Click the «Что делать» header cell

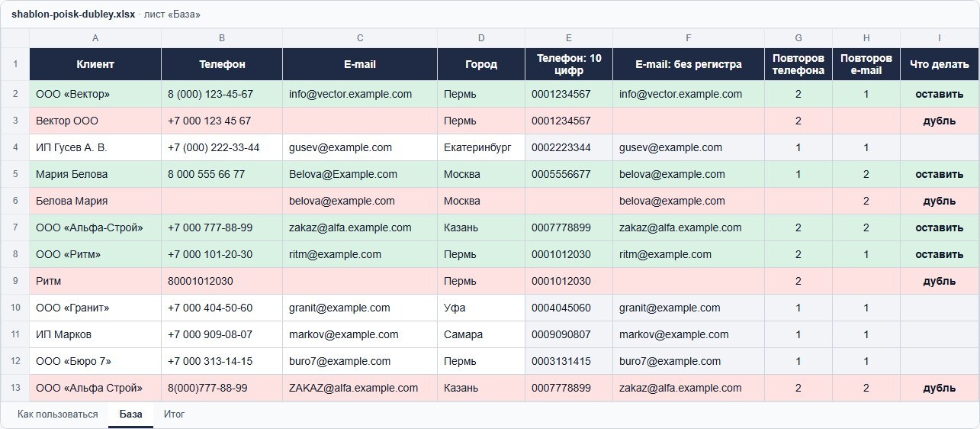point(940,64)
